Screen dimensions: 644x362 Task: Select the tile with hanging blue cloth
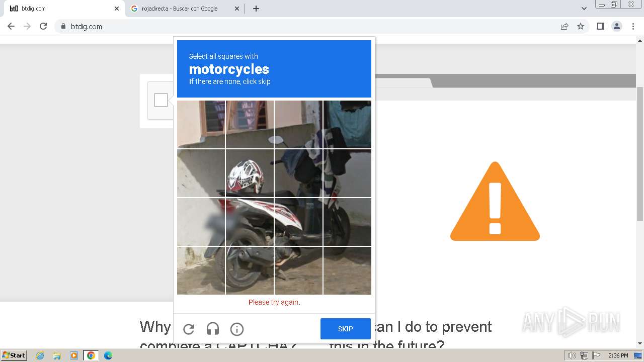pyautogui.click(x=347, y=124)
